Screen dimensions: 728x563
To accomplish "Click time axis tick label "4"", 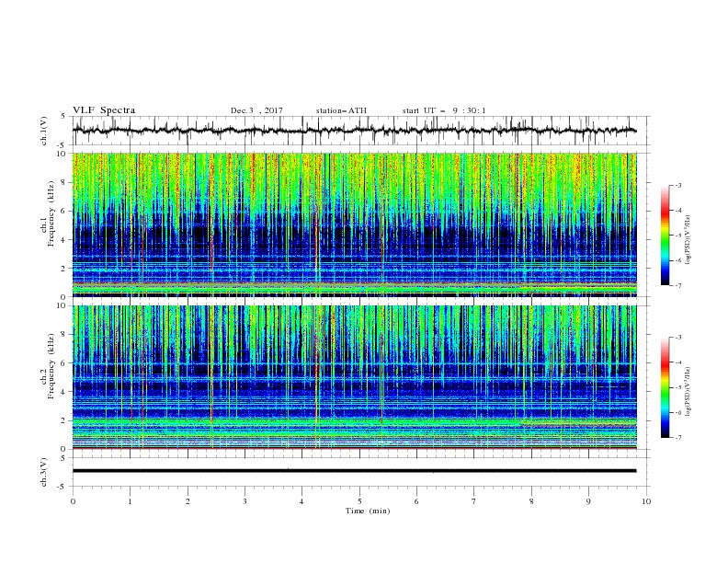I will pyautogui.click(x=301, y=501).
